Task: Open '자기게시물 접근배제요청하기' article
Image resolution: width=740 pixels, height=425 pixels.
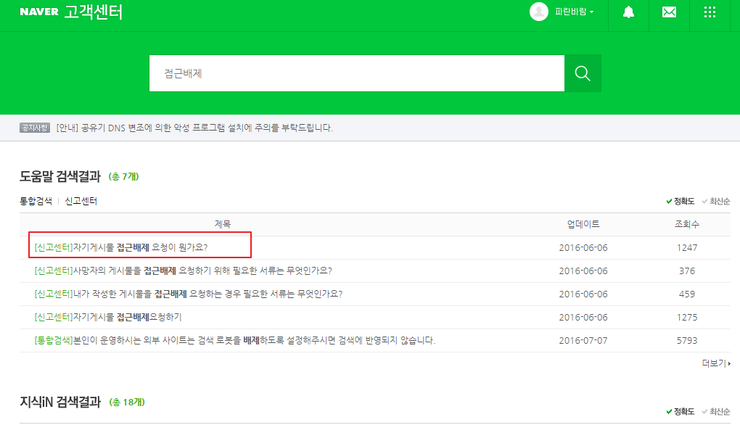Action: (108, 317)
